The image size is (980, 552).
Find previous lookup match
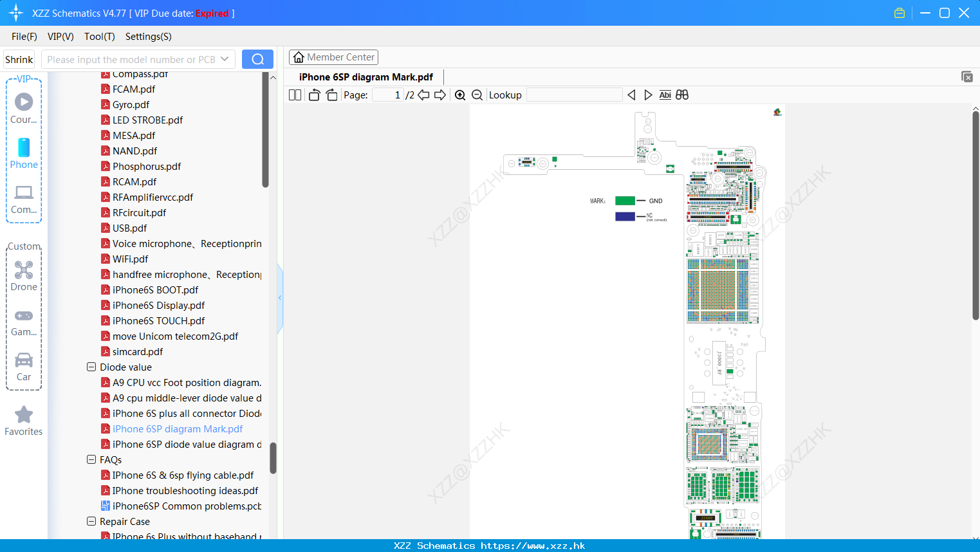point(631,95)
